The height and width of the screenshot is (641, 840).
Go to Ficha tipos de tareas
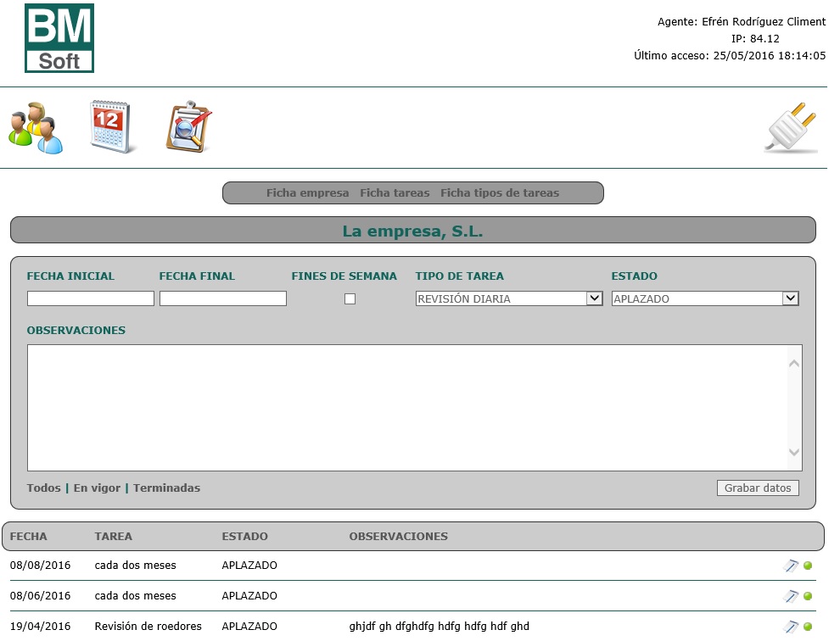(x=500, y=193)
